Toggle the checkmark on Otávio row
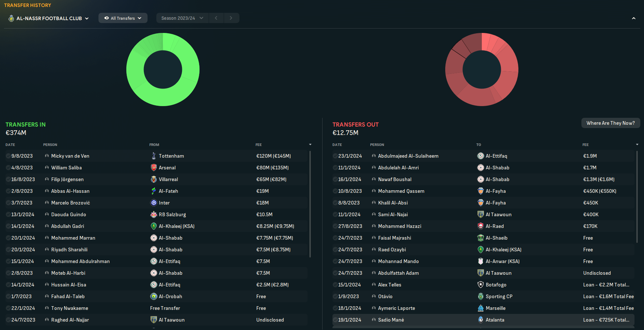Image resolution: width=644 pixels, height=330 pixels. [335, 296]
